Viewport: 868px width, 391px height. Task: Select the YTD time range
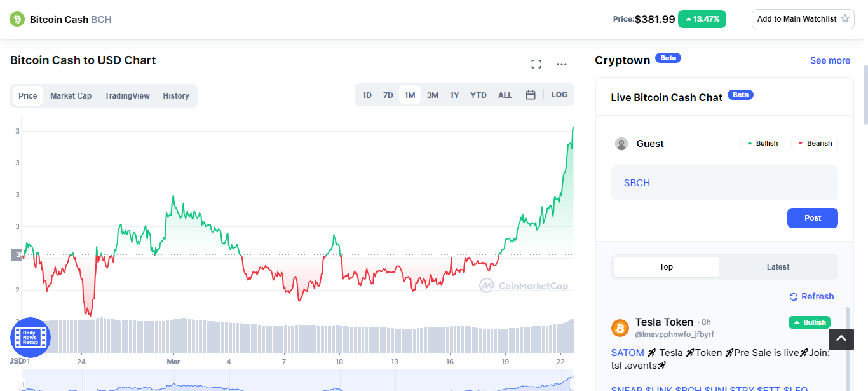(x=478, y=95)
